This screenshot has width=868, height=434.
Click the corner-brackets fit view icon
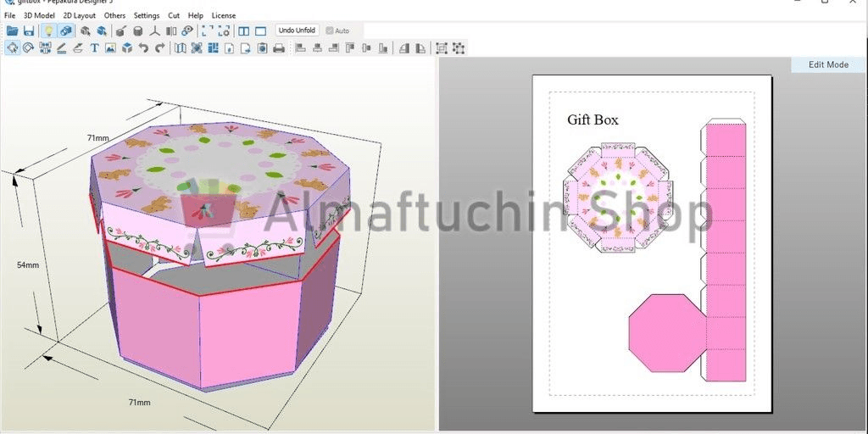[x=208, y=31]
